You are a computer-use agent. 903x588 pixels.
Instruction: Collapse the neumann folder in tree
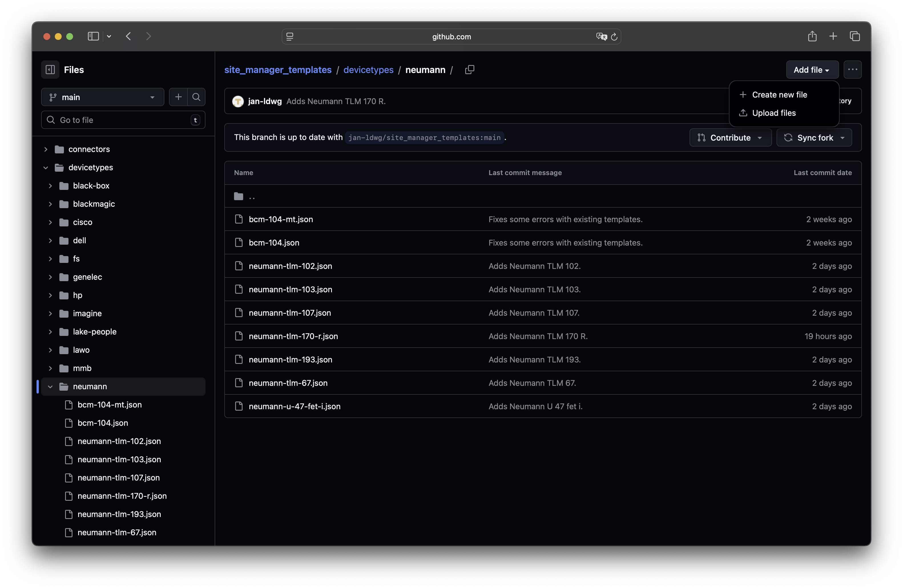point(50,387)
